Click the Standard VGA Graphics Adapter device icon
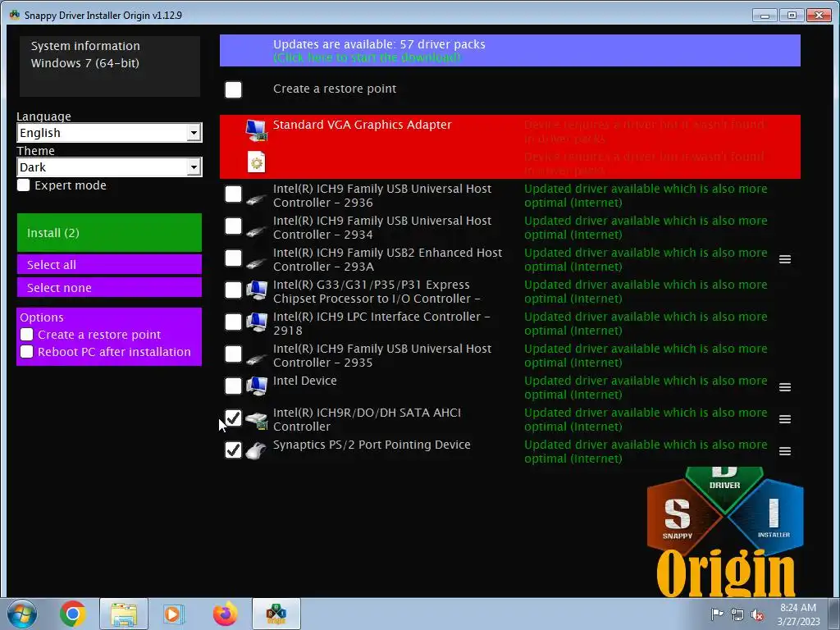 [x=256, y=130]
